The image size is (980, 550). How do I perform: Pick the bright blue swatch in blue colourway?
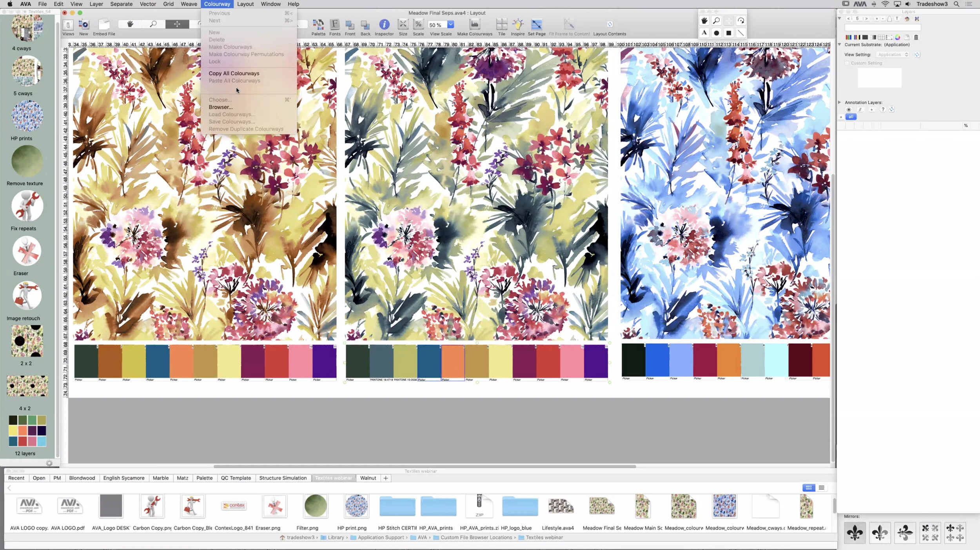point(657,360)
